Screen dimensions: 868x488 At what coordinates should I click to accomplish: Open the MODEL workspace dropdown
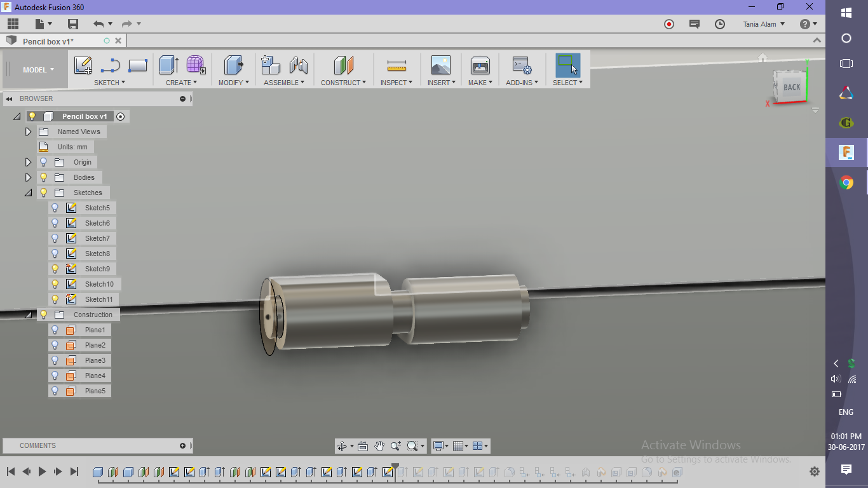tap(38, 70)
